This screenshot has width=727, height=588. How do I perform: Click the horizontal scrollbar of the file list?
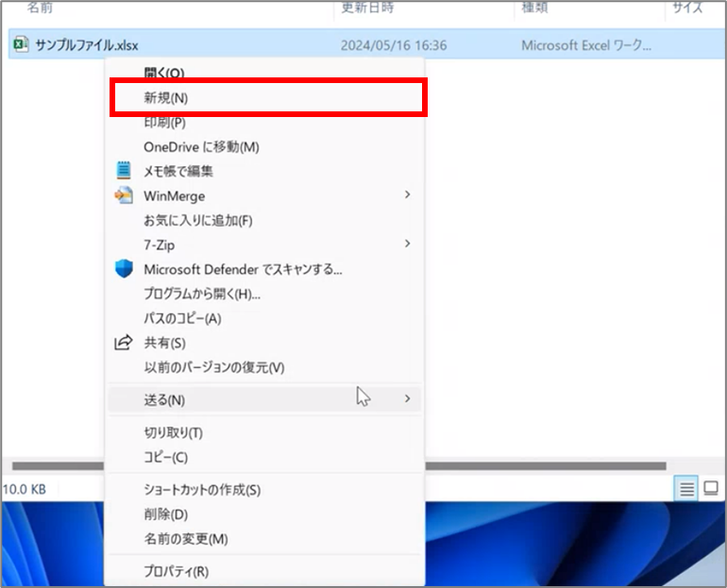[x=339, y=465]
